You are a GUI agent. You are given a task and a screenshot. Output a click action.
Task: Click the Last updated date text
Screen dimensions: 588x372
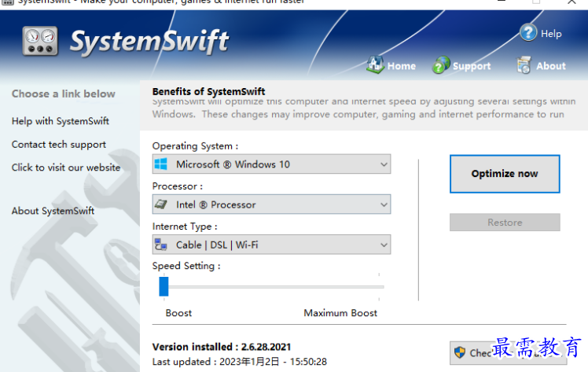pos(239,362)
